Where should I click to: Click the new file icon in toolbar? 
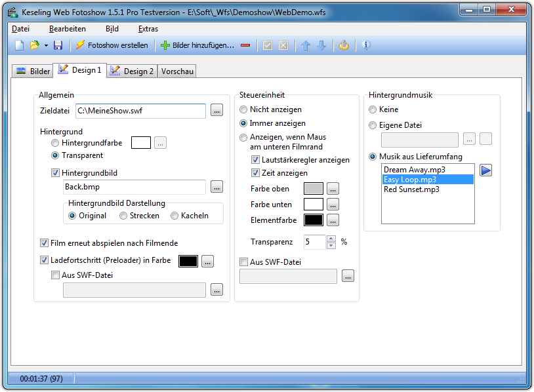(20, 45)
